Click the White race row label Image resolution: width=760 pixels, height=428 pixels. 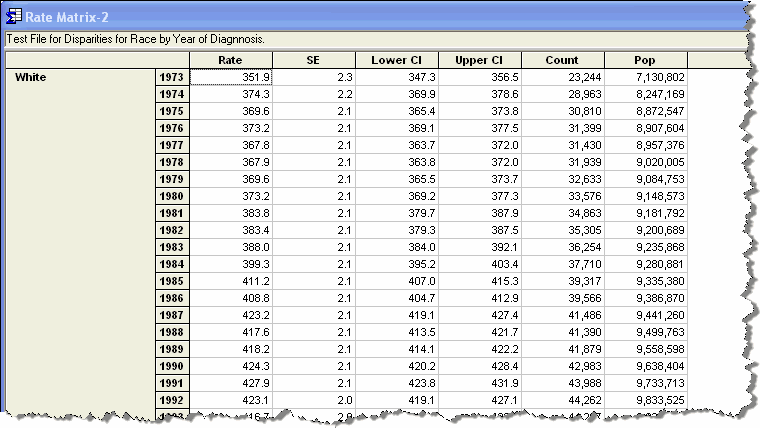(30, 77)
